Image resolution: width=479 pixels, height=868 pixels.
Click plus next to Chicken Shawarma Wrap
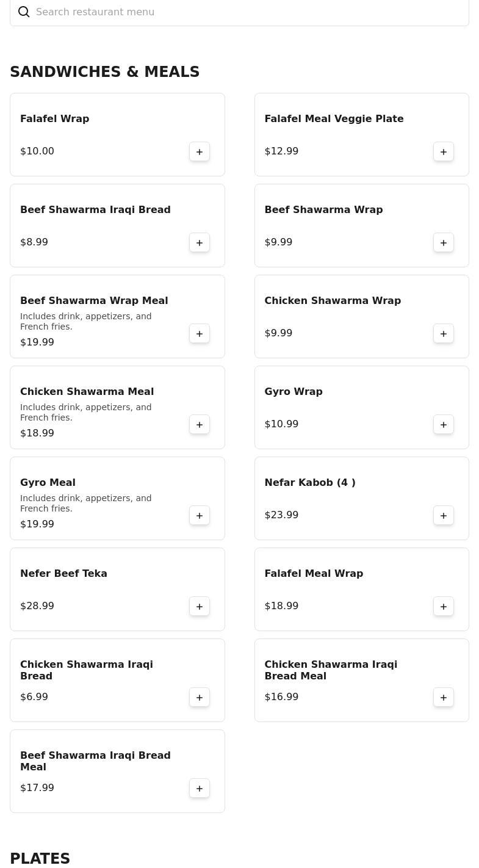coord(444,334)
